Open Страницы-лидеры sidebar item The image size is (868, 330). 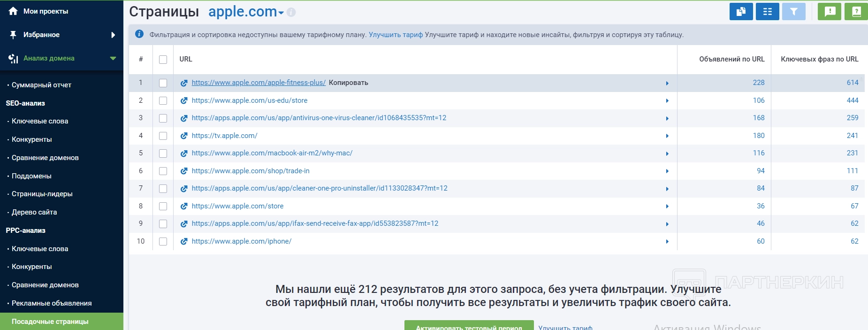(42, 194)
